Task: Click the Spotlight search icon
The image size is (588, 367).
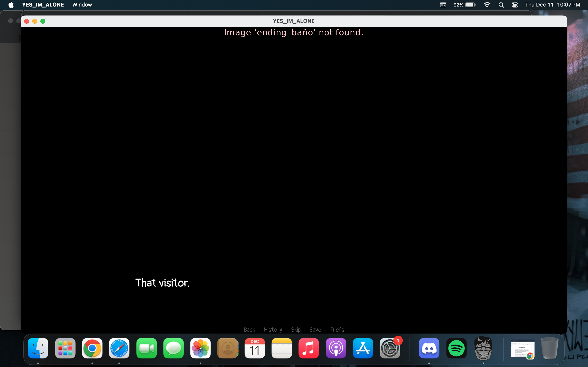Action: tap(501, 5)
